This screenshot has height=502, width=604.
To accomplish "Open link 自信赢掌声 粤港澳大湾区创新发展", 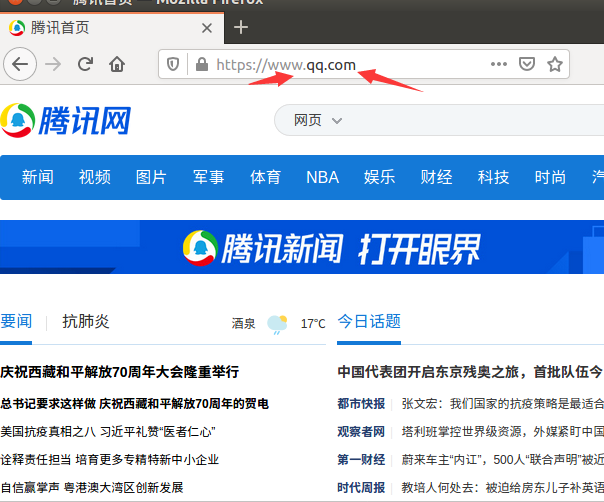I will click(92, 487).
